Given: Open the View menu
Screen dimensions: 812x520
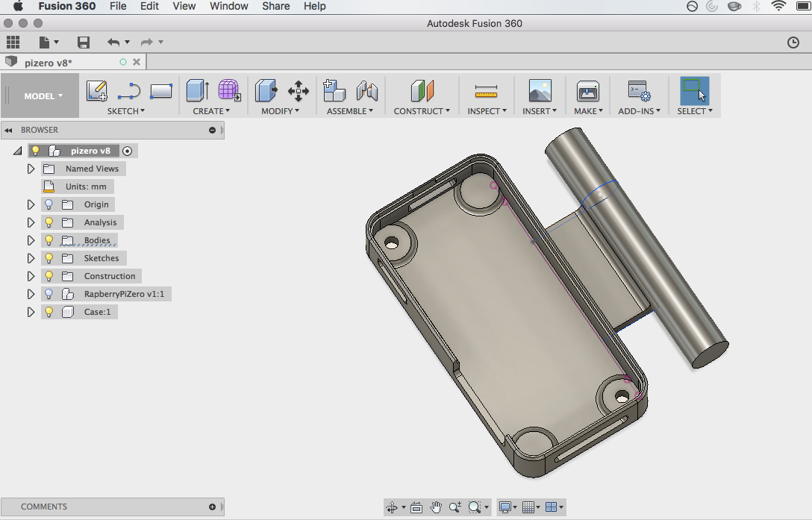Looking at the screenshot, I should pyautogui.click(x=184, y=6).
